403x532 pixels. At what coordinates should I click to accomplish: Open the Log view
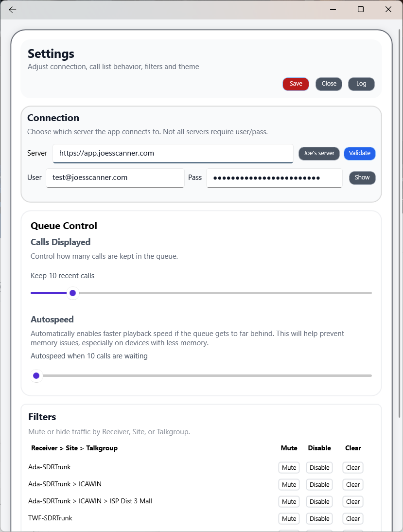coord(361,84)
